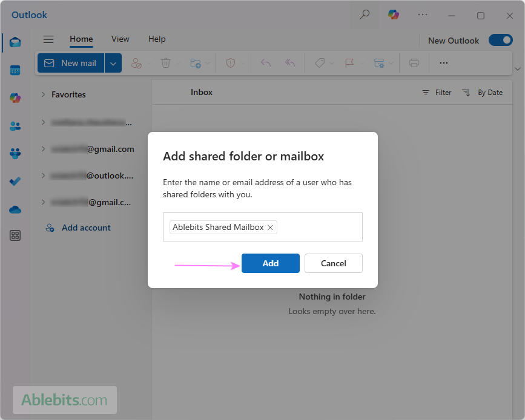The height and width of the screenshot is (420, 525).
Task: Click the Rules settings toolbar icon
Action: click(378, 63)
